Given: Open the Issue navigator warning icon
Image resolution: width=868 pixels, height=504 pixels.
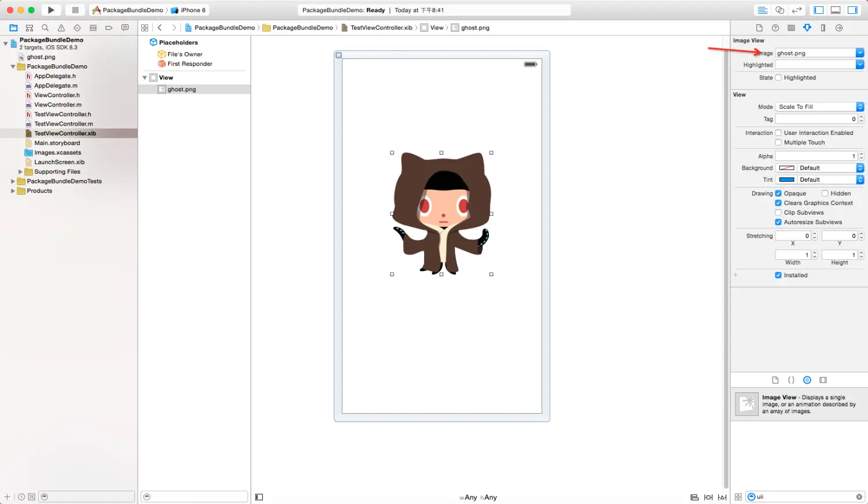Looking at the screenshot, I should 61,28.
